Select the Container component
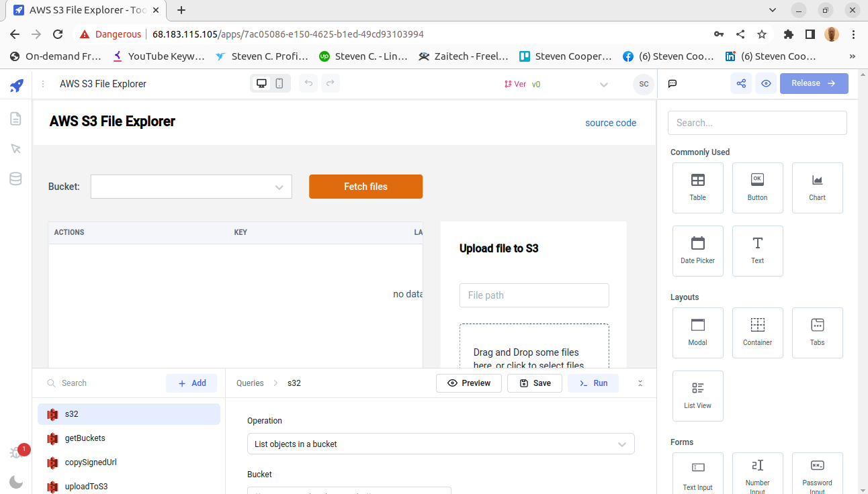868x494 pixels. click(758, 333)
